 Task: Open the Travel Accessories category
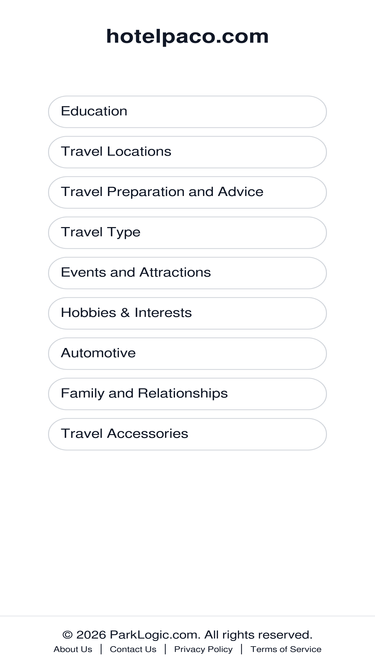pyautogui.click(x=187, y=434)
